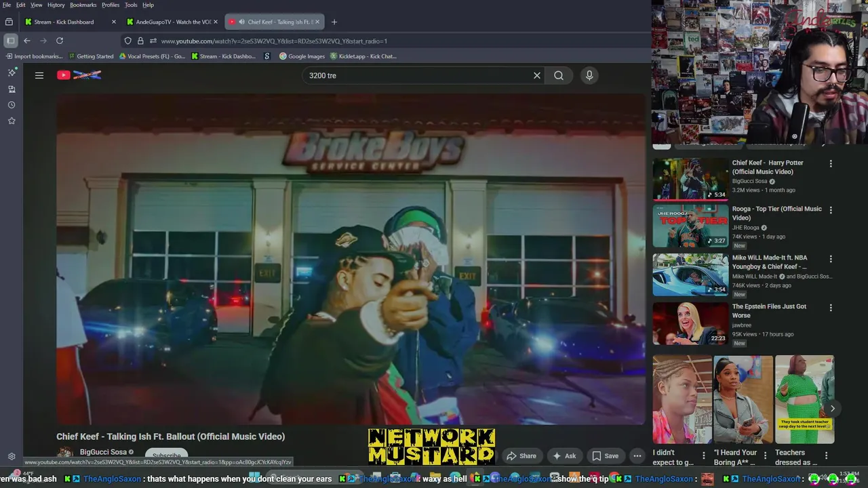The width and height of the screenshot is (868, 488).
Task: Open the Bookmarks menu
Action: [x=83, y=5]
